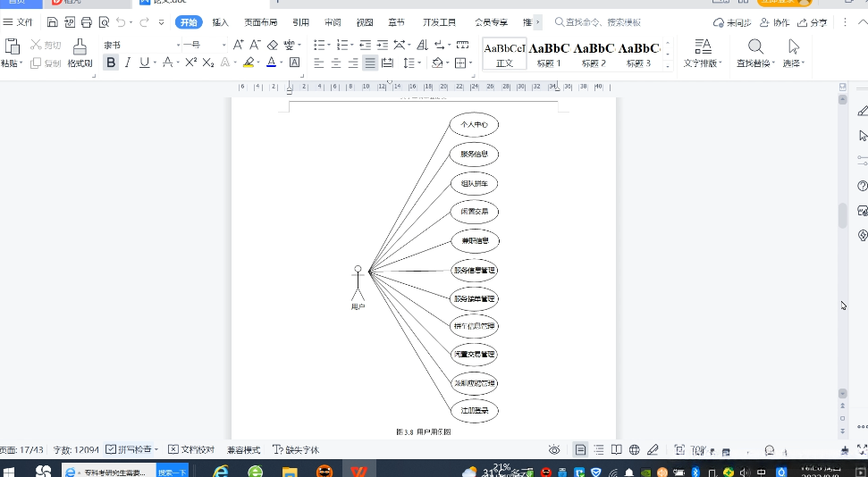The height and width of the screenshot is (477, 868).
Task: Open Find and Replace magnifier icon
Action: [x=755, y=46]
